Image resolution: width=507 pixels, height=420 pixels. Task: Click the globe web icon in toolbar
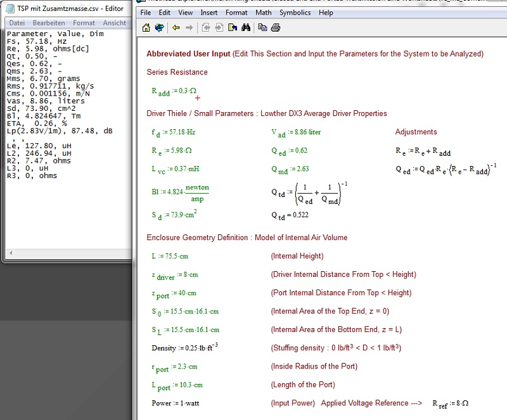coord(159,28)
